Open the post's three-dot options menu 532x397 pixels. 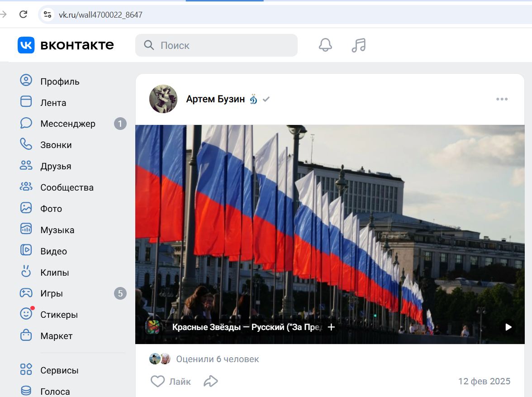502,99
